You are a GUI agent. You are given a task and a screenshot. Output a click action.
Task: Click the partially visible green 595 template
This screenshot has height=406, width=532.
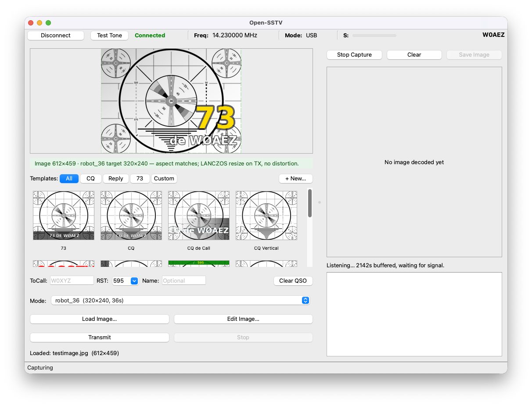coord(199,263)
